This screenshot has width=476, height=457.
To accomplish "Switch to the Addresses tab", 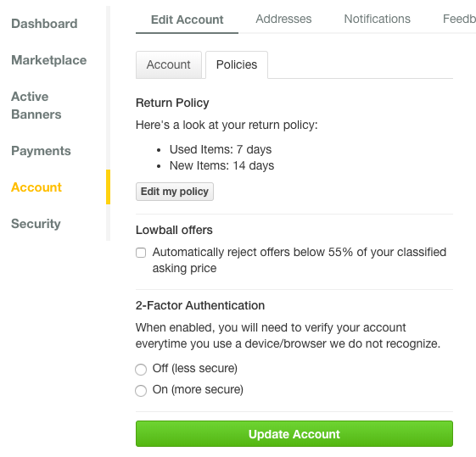I will [x=283, y=19].
